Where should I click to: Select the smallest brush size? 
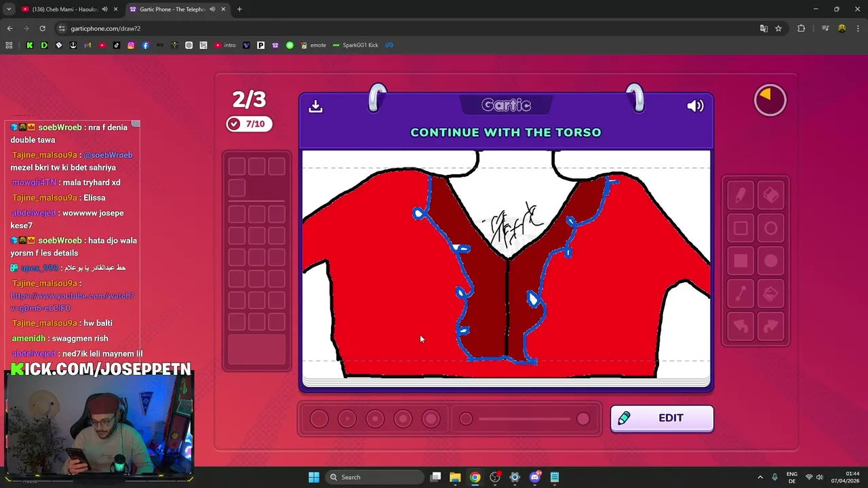[x=319, y=419]
